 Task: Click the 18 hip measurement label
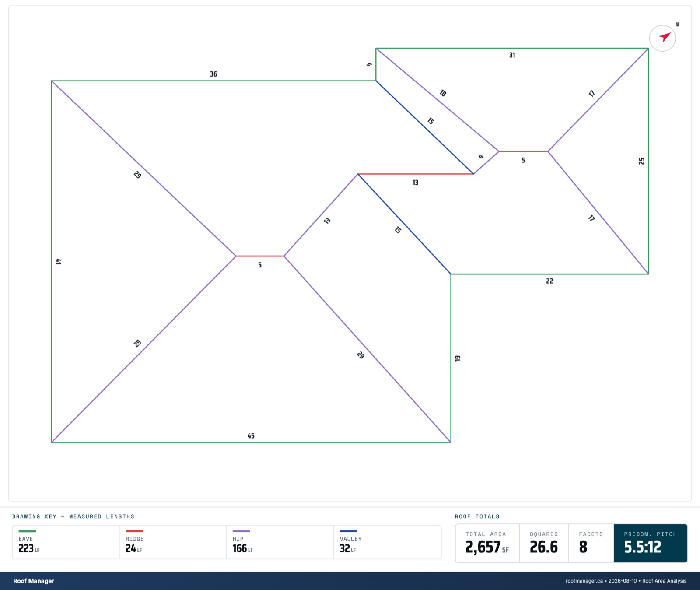pos(443,93)
